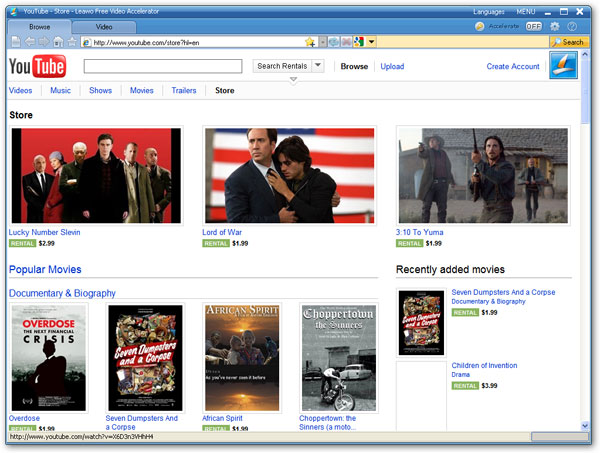Click the scrollbar up arrow
Screen dimensions: 600x453
pyautogui.click(x=585, y=54)
